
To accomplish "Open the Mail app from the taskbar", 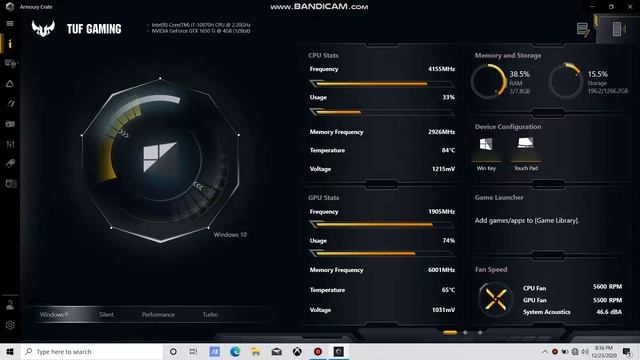I will tap(276, 351).
